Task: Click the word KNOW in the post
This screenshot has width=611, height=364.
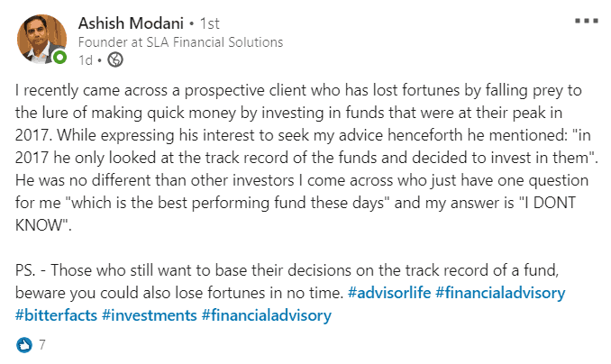Action: pyautogui.click(x=40, y=225)
